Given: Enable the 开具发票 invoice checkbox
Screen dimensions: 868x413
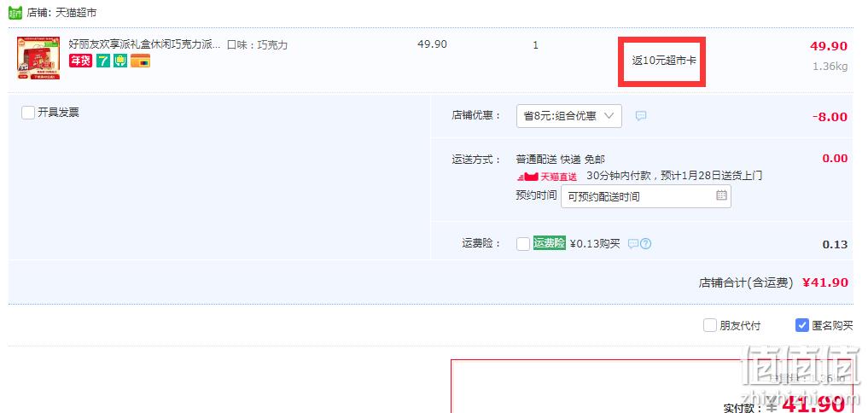Looking at the screenshot, I should [x=27, y=113].
